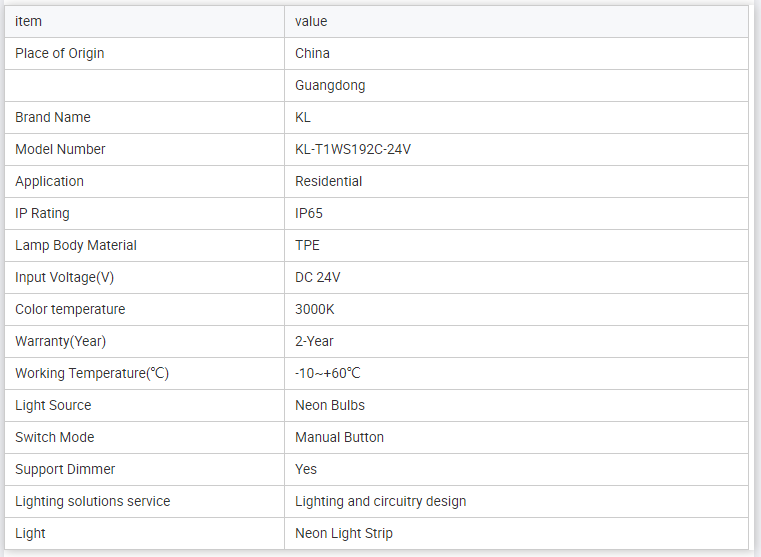Select 'Lamp Body Material' label

pyautogui.click(x=76, y=245)
